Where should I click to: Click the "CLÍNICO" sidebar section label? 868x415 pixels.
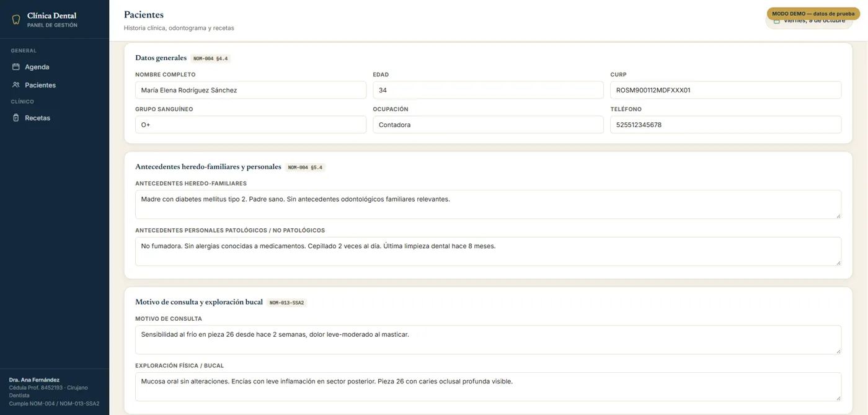click(x=22, y=102)
